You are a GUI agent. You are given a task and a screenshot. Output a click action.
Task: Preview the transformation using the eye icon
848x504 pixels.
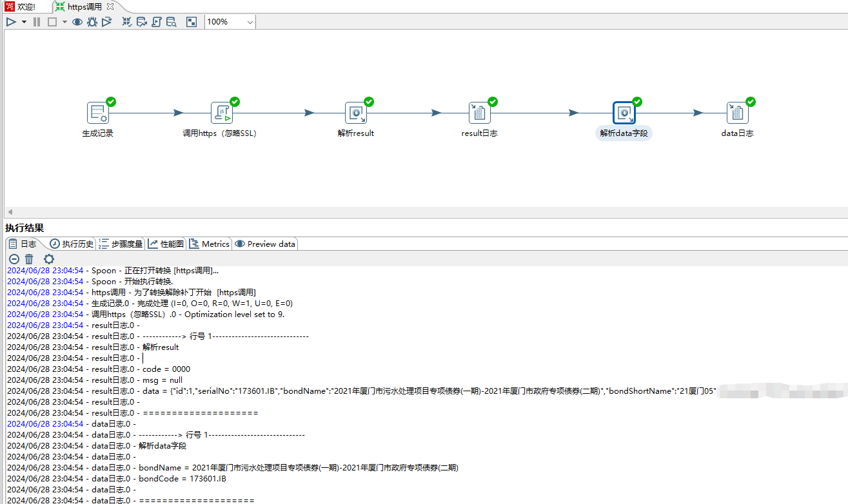point(77,21)
